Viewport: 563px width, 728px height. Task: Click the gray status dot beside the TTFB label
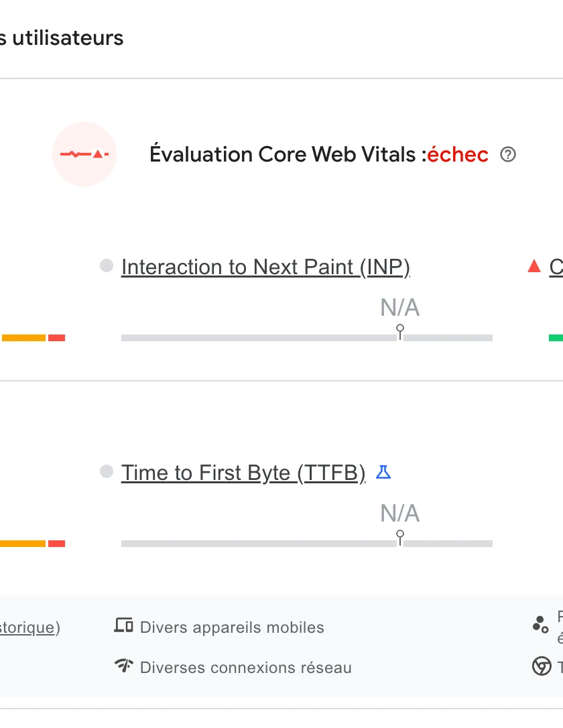105,472
